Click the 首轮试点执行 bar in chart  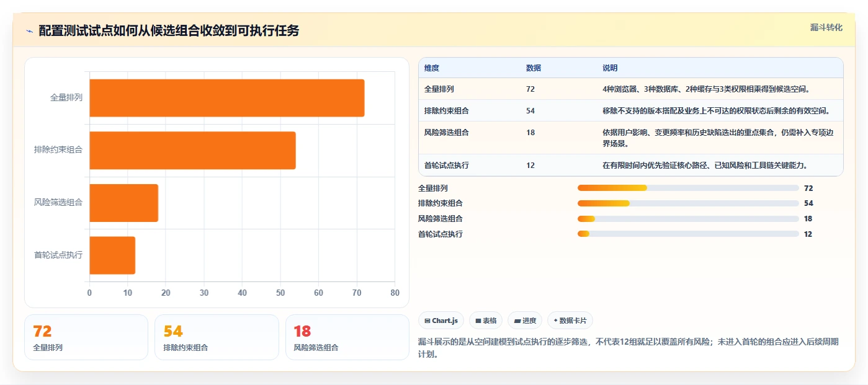[112, 255]
